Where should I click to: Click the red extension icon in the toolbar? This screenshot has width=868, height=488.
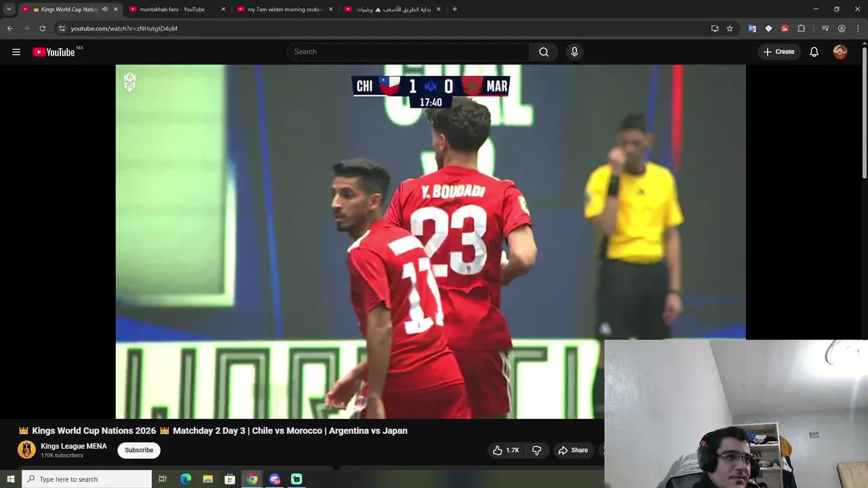tap(785, 28)
